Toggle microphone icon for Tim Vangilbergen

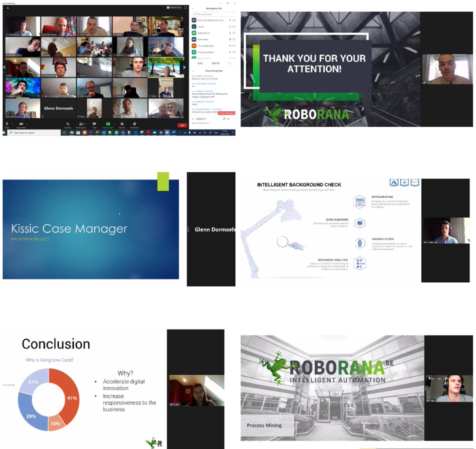point(230,46)
